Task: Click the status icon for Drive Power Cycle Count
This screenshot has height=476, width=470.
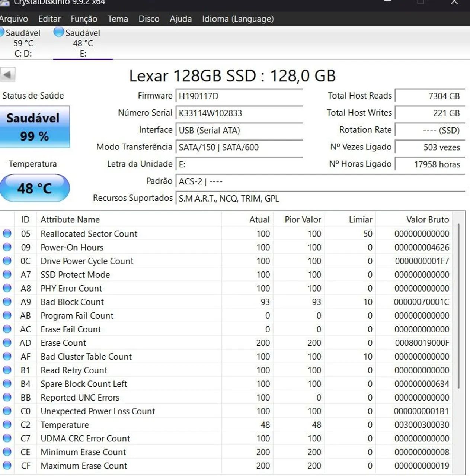Action: (7, 261)
